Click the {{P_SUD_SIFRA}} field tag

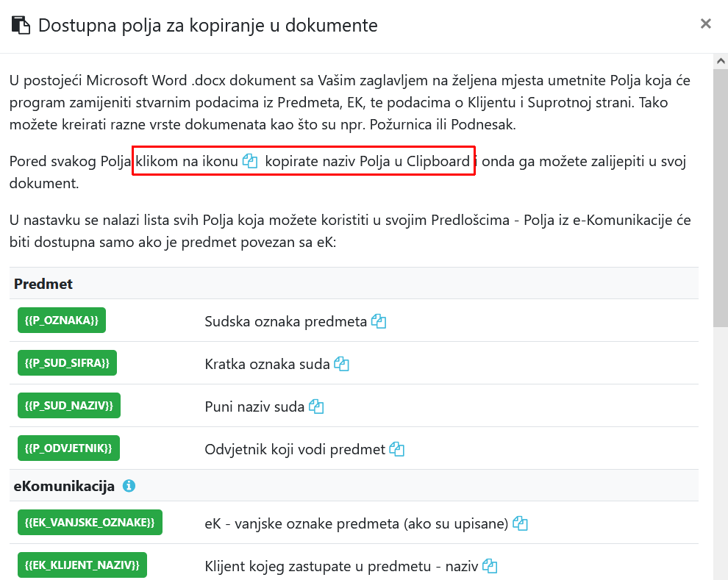pos(67,363)
